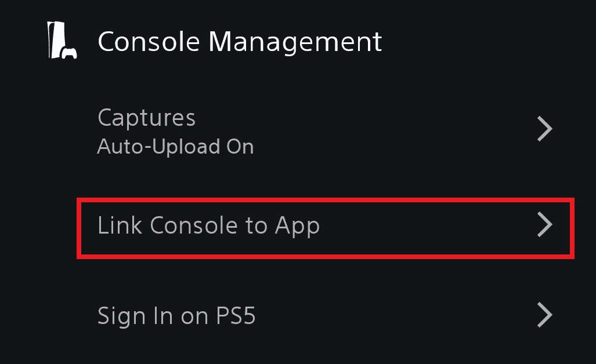The height and width of the screenshot is (364, 596).
Task: Hit the highlighted row's arrow icon
Action: tap(544, 225)
